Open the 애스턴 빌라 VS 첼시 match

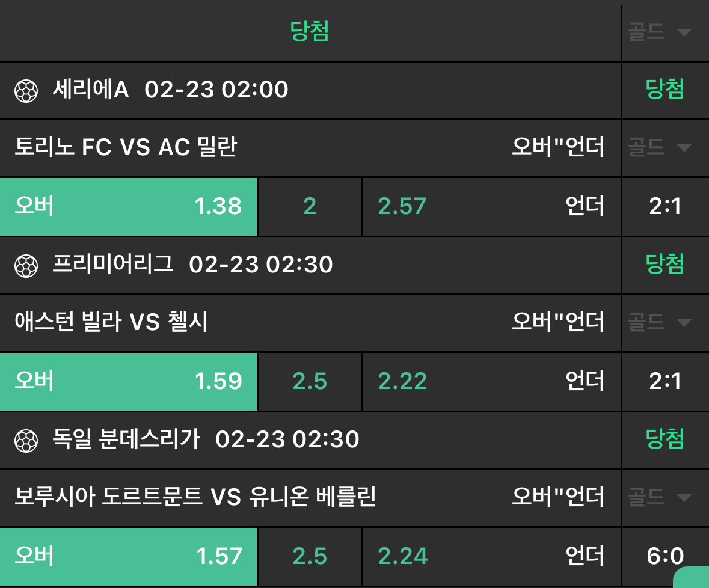(x=111, y=323)
